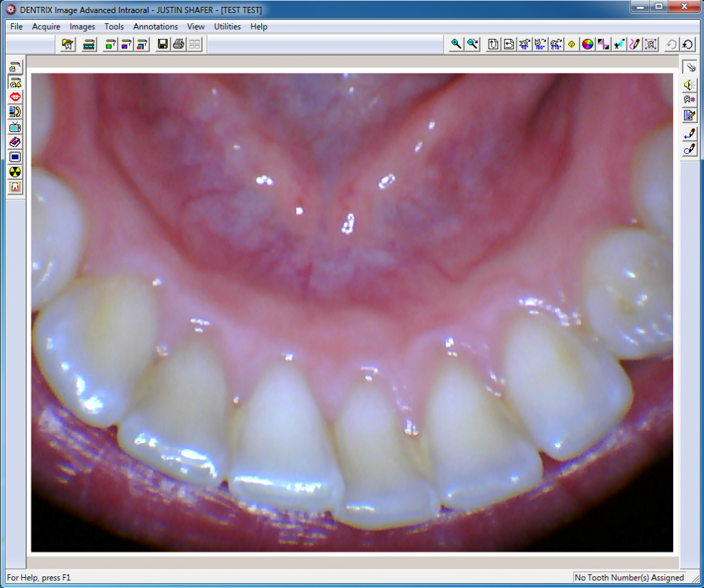Open the color wheel adjustment tool

pos(586,44)
